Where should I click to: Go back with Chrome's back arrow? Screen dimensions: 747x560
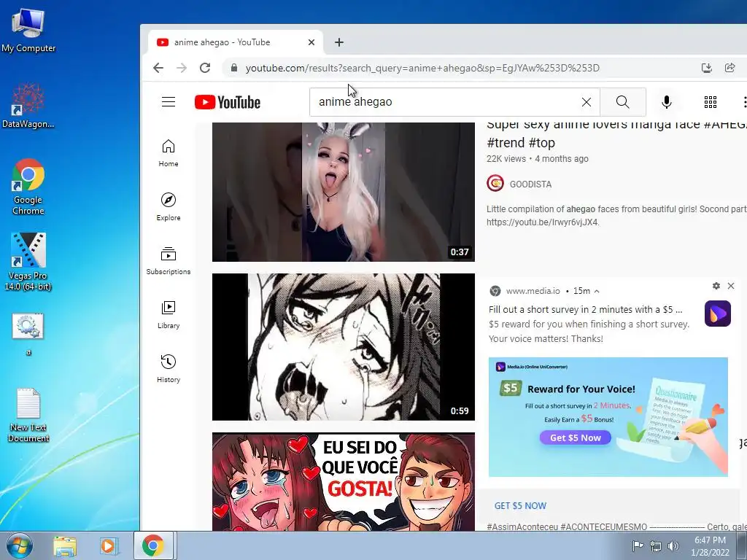[x=158, y=68]
